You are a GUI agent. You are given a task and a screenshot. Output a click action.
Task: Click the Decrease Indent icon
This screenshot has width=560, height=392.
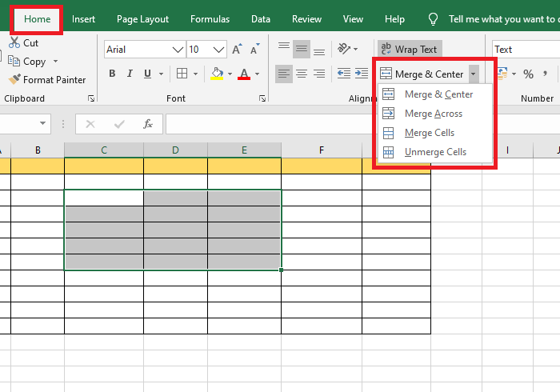(x=343, y=74)
